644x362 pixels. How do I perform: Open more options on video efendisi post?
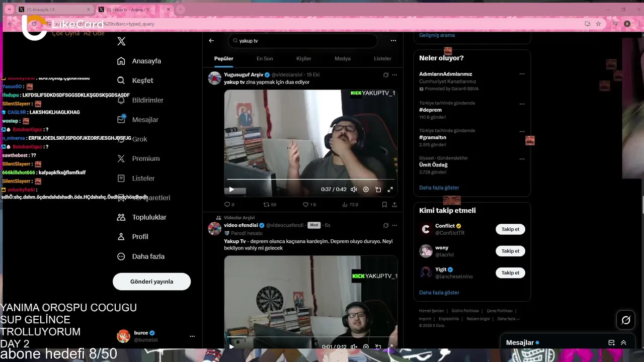[394, 225]
